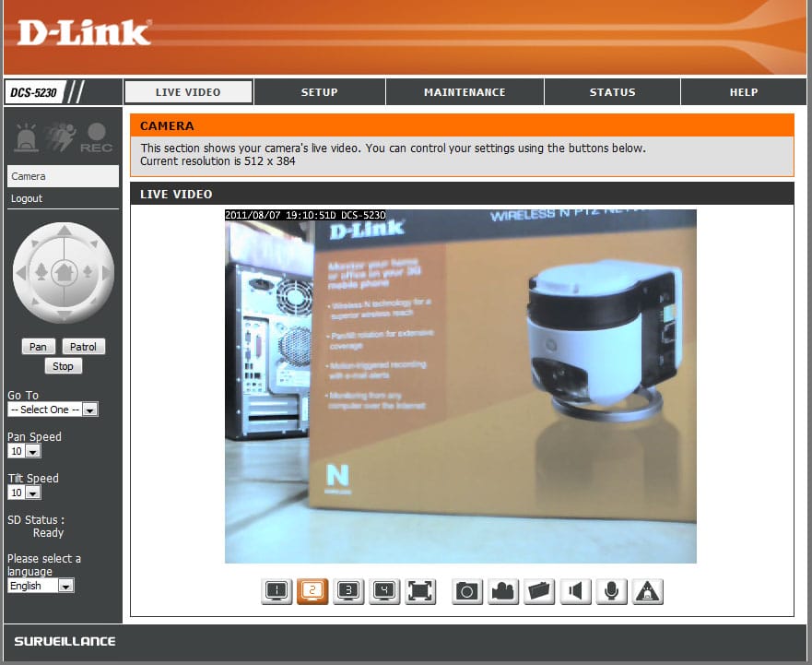812x665 pixels.
Task: Open the MAINTENANCE tab
Action: tap(465, 92)
